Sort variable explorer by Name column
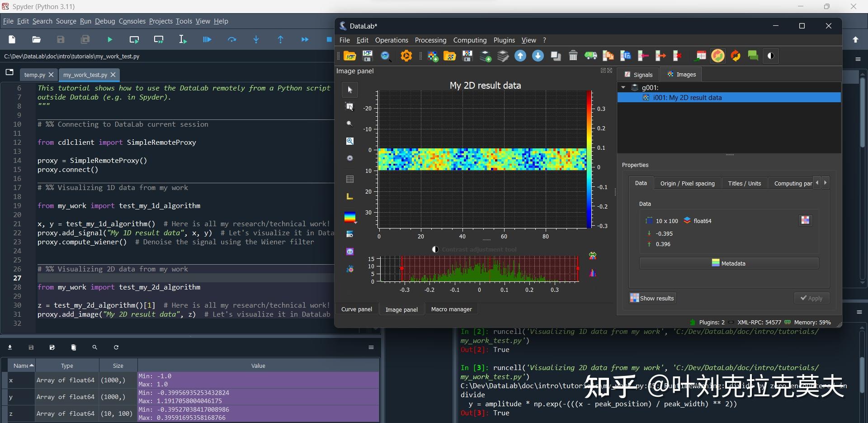The height and width of the screenshot is (423, 868). click(x=22, y=366)
